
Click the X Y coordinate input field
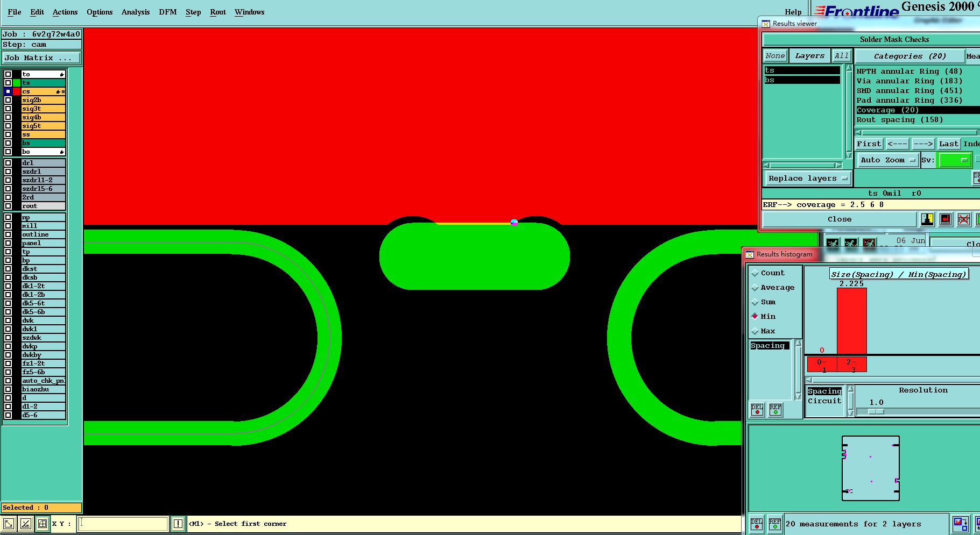[123, 524]
